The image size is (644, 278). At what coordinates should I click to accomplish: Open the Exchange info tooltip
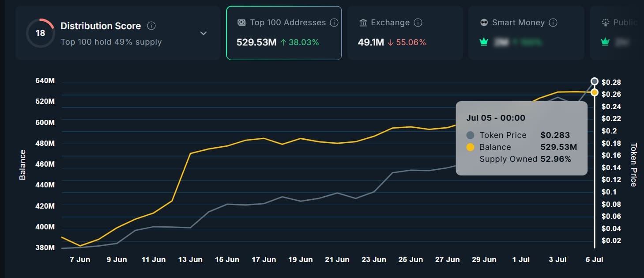pyautogui.click(x=417, y=22)
